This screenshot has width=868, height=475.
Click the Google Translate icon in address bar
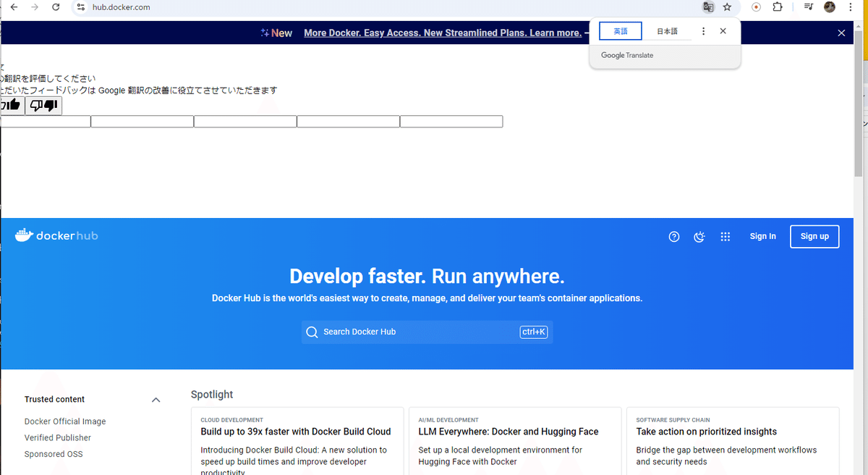point(708,7)
